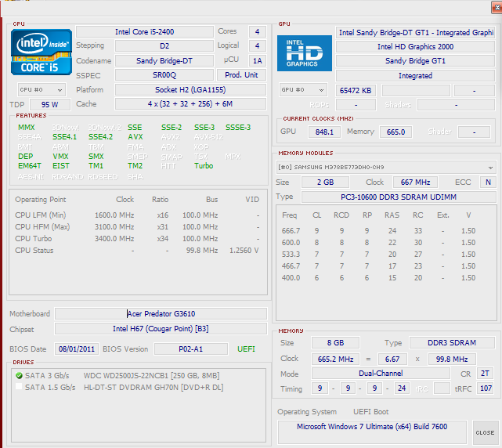Click the Acer Predator G3610 motherboard field
502x448 pixels.
click(x=161, y=313)
